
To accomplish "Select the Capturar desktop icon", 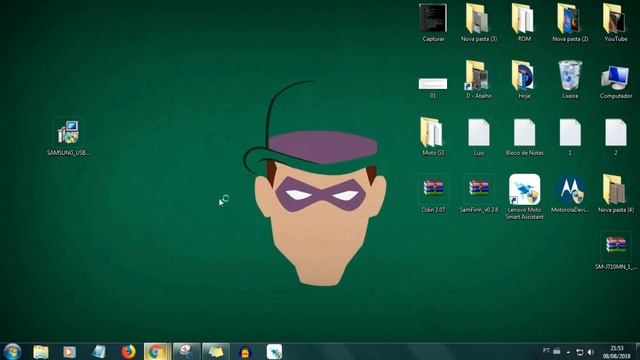I will tap(433, 23).
